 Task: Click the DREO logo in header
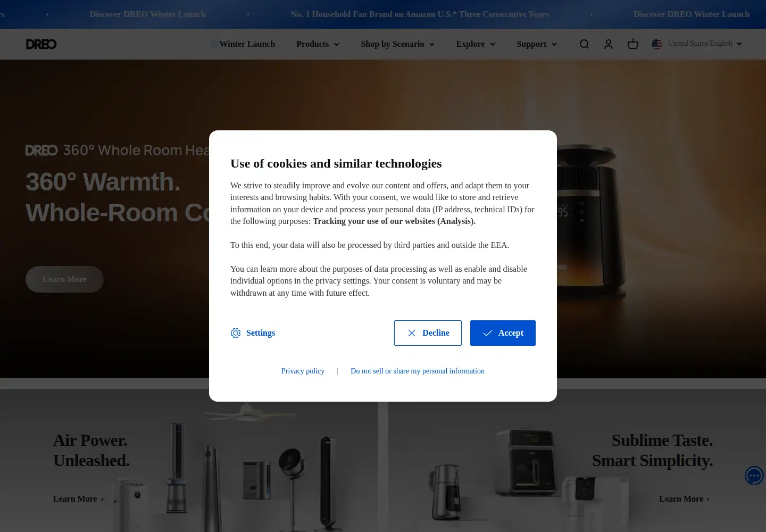(x=41, y=44)
